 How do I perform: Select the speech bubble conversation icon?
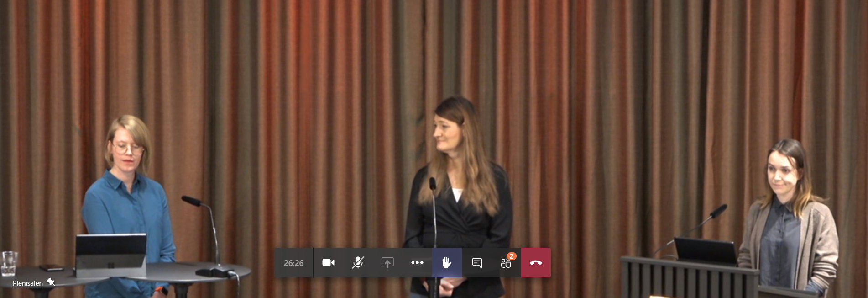point(477,263)
